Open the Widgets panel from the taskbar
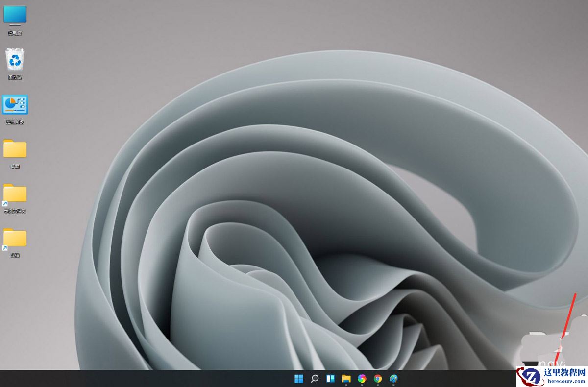The width and height of the screenshot is (588, 387). point(330,378)
